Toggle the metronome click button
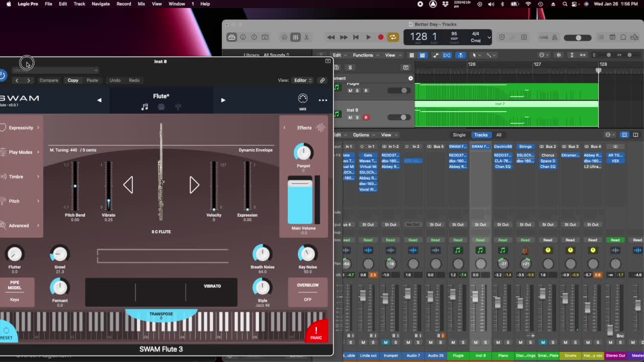Image resolution: width=644 pixels, height=362 pixels. [x=556, y=37]
